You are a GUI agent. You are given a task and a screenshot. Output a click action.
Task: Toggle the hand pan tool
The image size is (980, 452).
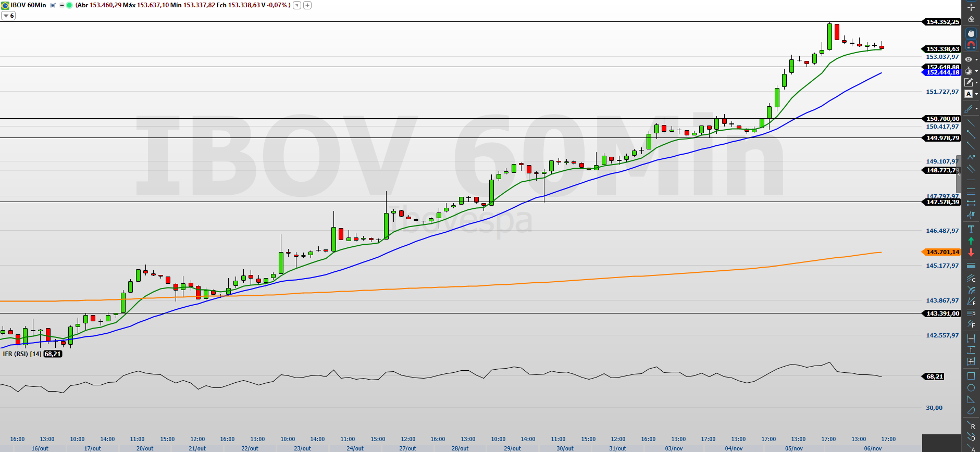971,33
